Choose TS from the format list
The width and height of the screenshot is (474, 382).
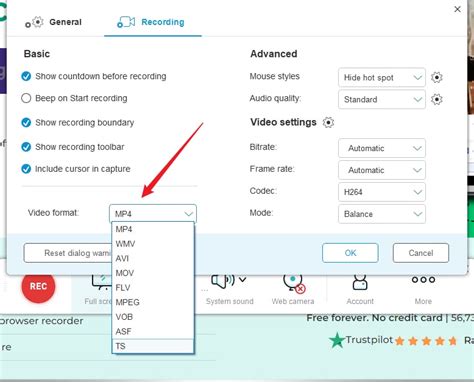click(153, 346)
